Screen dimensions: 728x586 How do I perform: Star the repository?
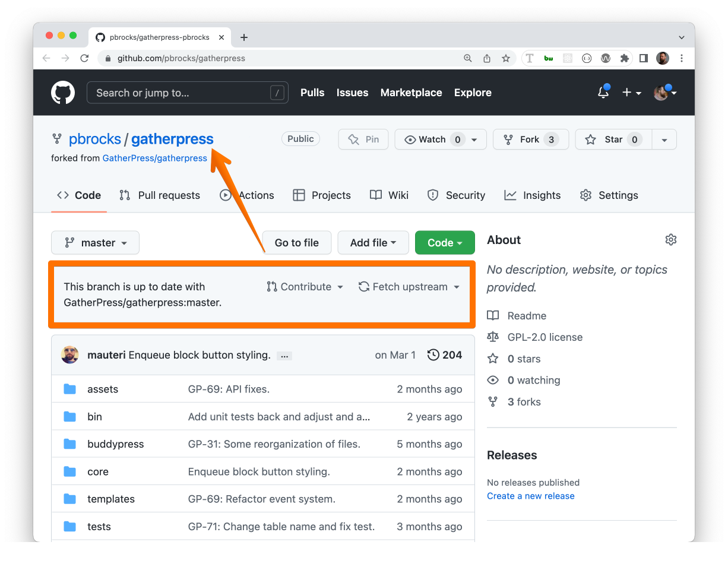pyautogui.click(x=613, y=140)
